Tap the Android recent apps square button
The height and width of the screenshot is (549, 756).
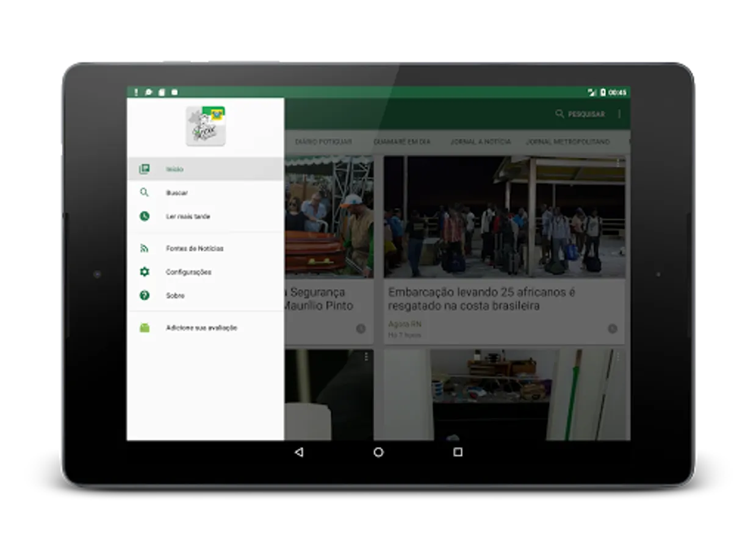coord(458,452)
